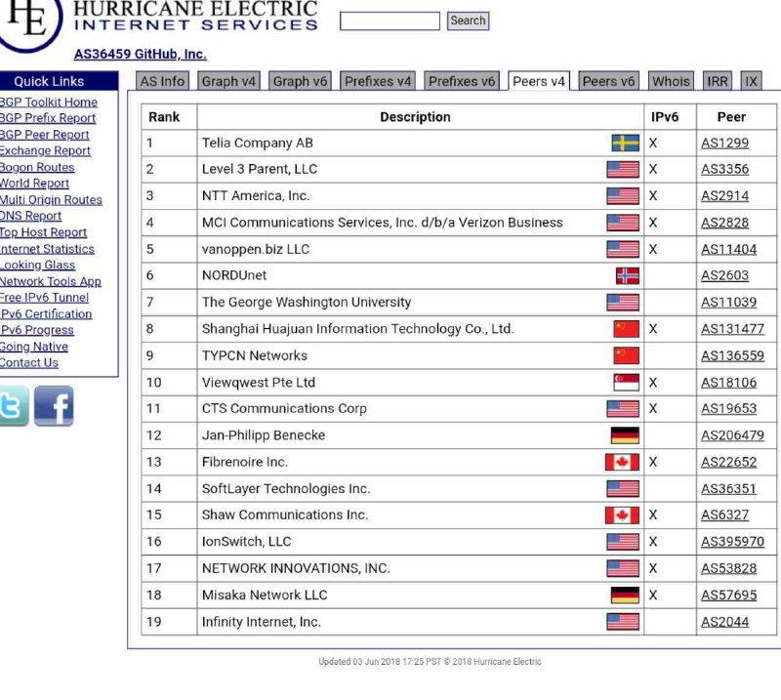Click Sweden flag beside Telia Company AB

tap(626, 143)
